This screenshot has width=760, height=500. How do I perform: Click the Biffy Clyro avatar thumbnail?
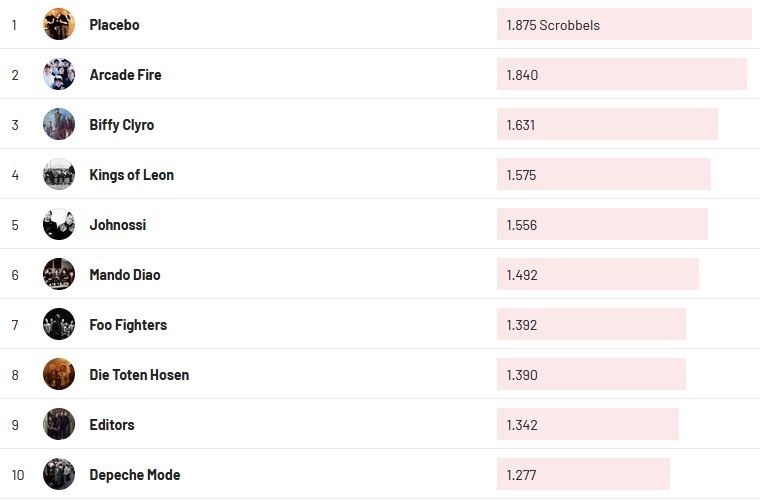59,124
